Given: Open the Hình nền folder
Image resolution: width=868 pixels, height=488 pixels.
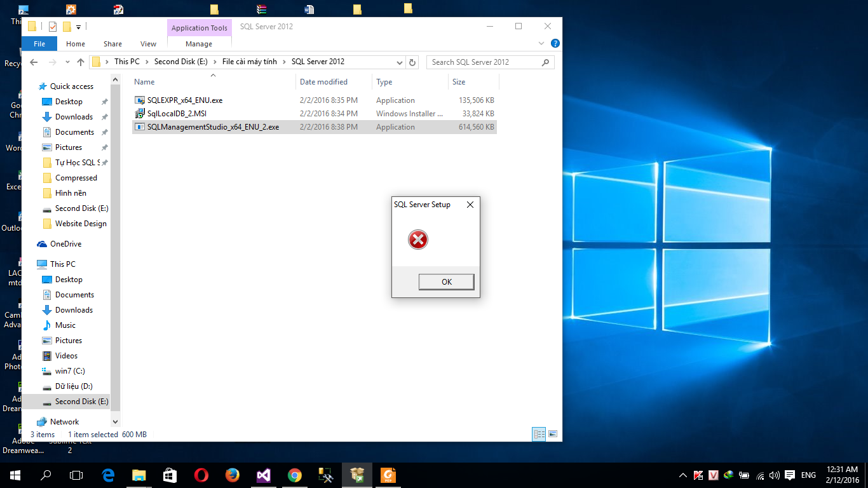Looking at the screenshot, I should coord(71,193).
